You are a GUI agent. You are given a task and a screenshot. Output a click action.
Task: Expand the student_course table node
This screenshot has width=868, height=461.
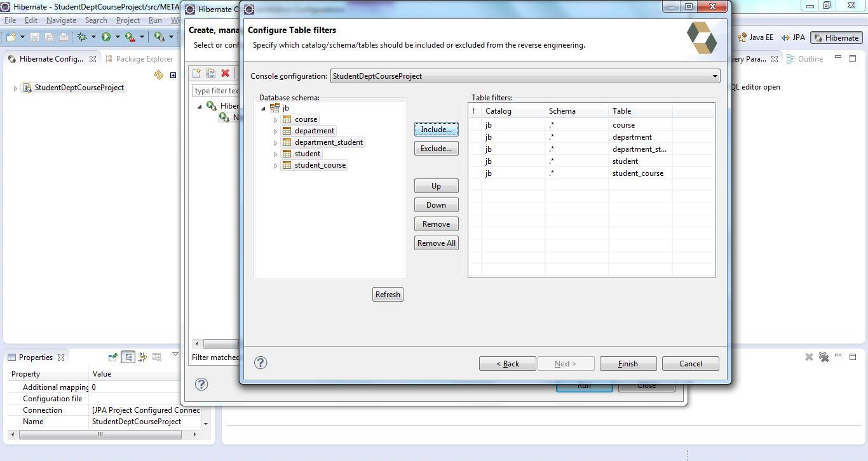point(276,166)
